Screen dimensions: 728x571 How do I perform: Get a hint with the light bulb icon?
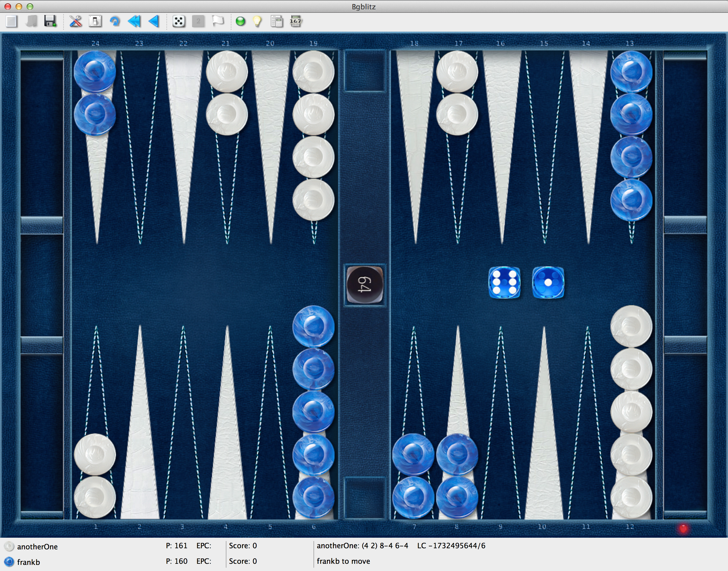[257, 21]
